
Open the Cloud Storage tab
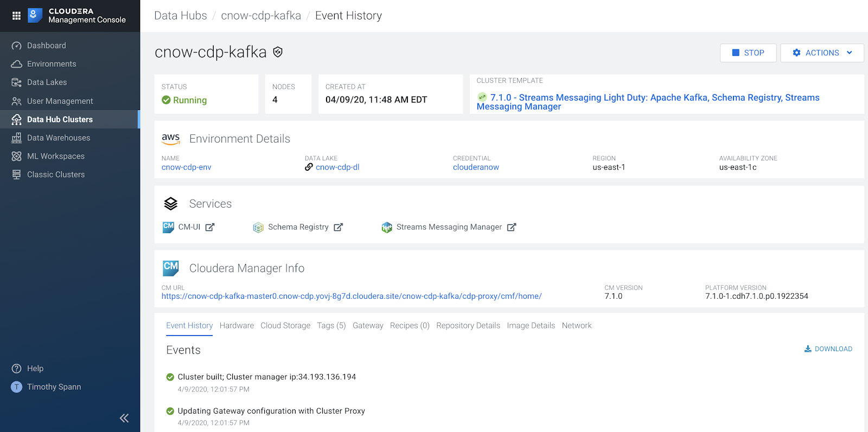285,325
